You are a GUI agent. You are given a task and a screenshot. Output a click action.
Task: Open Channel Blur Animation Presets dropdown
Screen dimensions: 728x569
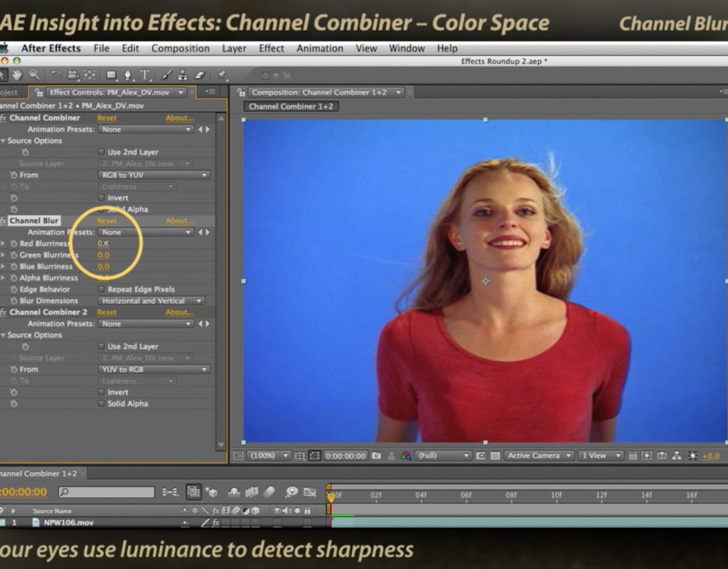pyautogui.click(x=145, y=233)
